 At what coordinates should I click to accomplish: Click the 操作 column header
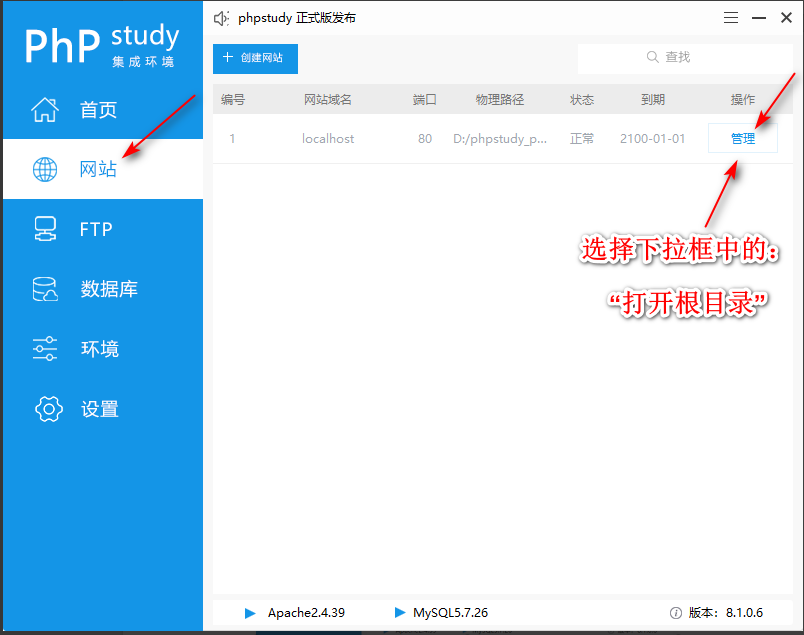point(742,100)
